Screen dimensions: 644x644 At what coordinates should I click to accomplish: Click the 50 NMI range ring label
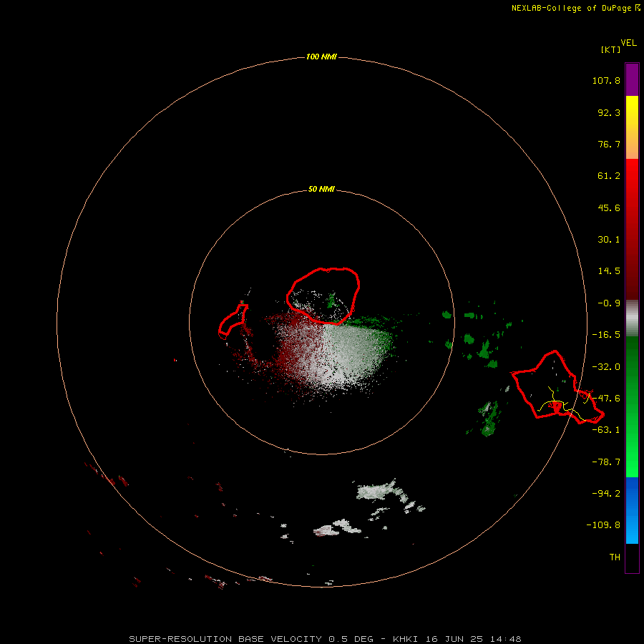coord(321,189)
